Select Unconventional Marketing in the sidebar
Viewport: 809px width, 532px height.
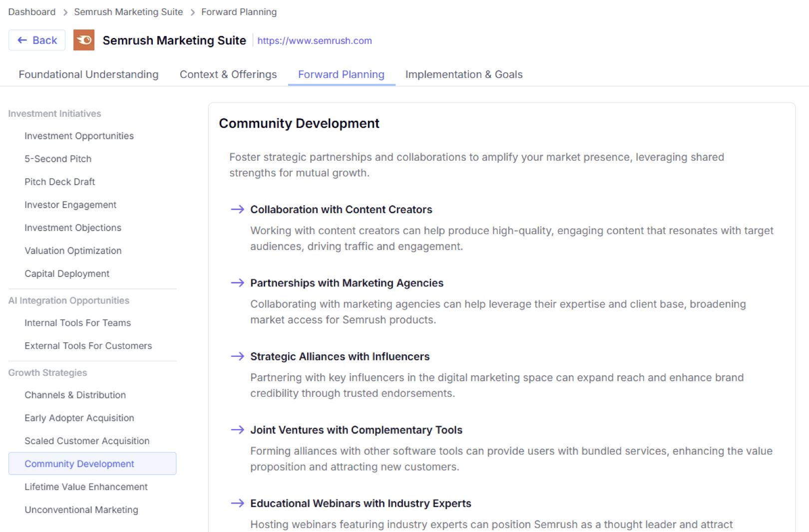coord(81,510)
